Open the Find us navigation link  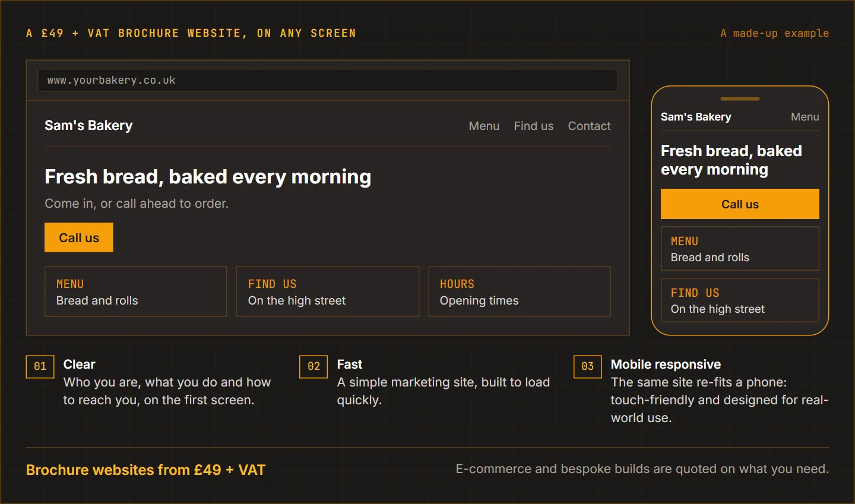(x=534, y=126)
